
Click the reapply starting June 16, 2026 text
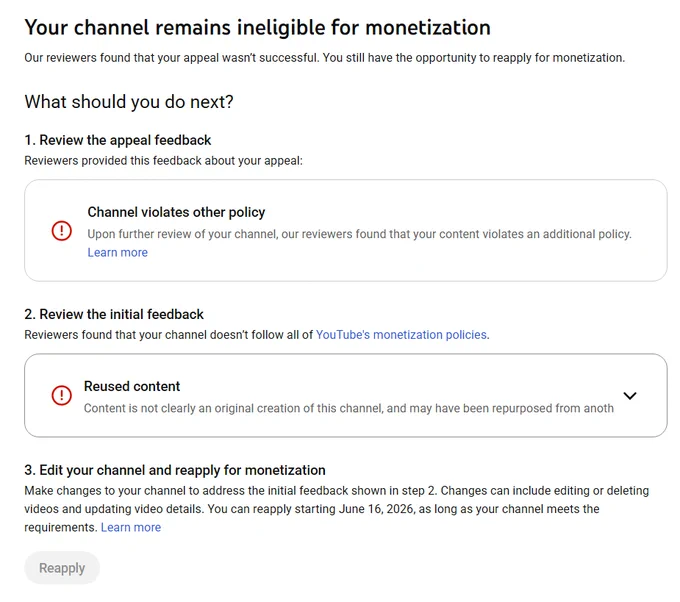pyautogui.click(x=312, y=509)
